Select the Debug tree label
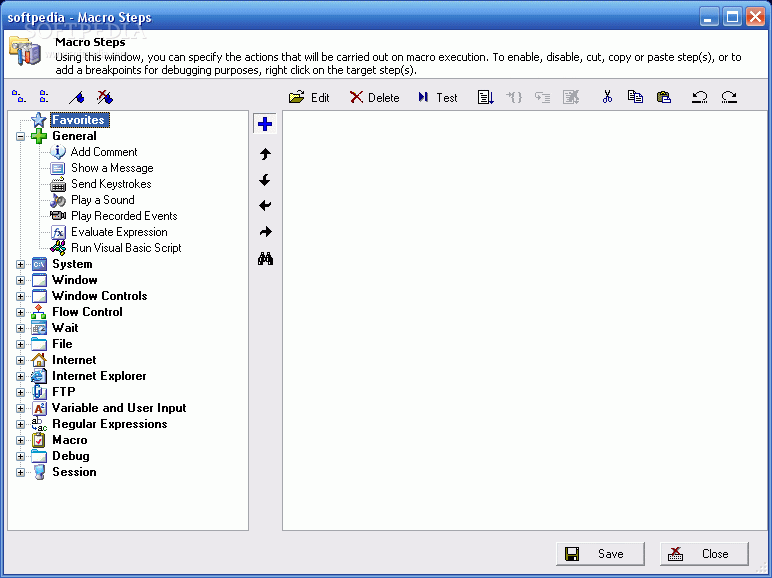This screenshot has height=578, width=772. pos(71,456)
